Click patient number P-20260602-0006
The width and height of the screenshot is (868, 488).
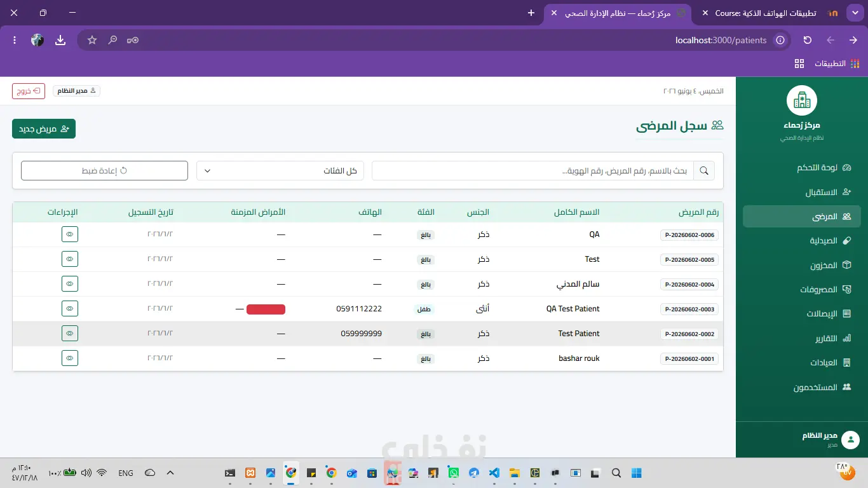click(689, 235)
